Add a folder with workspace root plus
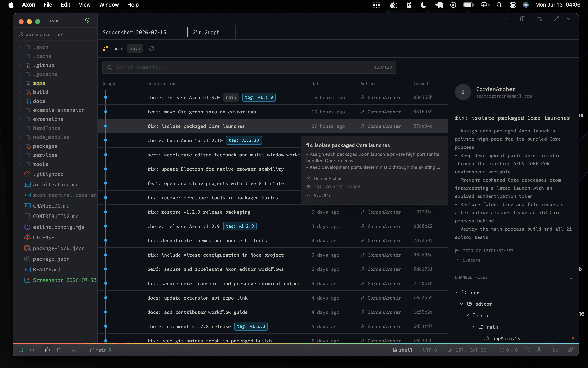 click(x=90, y=34)
